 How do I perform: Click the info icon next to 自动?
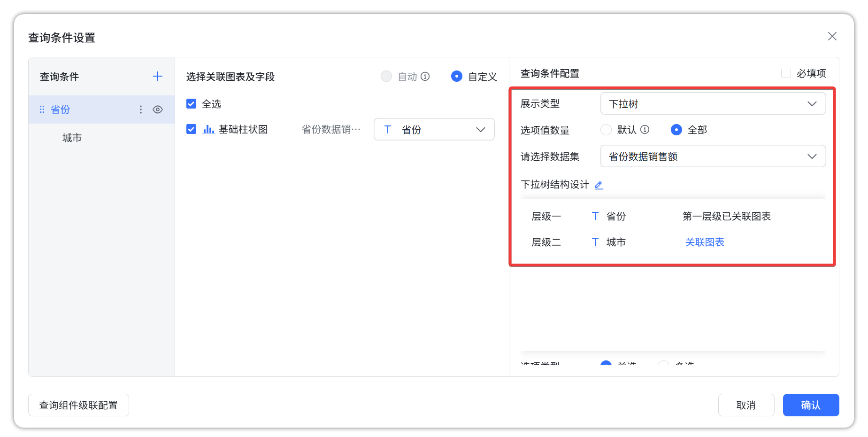(x=425, y=76)
